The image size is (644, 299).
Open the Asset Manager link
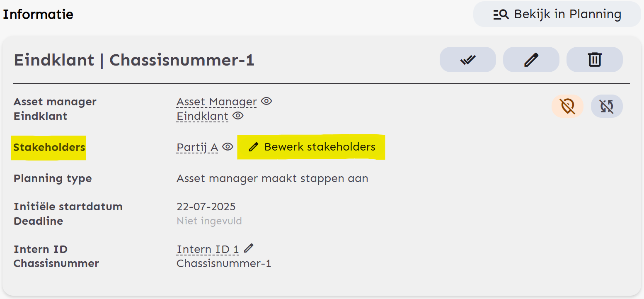[x=216, y=102]
